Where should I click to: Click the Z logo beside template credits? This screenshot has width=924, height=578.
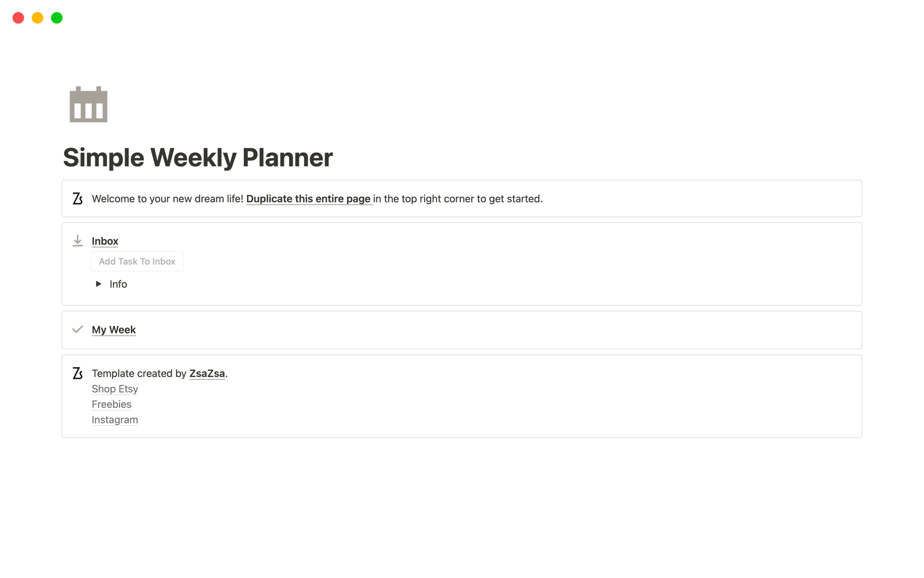[77, 373]
